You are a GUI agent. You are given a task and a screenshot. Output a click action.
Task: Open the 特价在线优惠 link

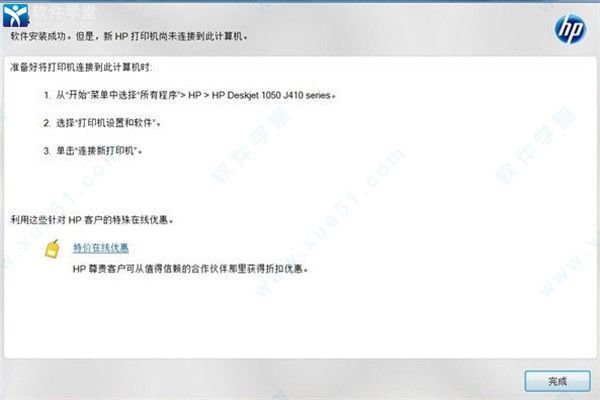101,248
